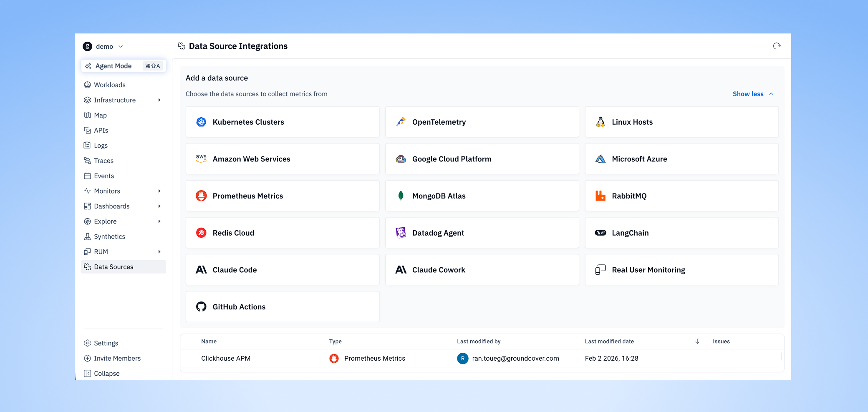Click the GitHub Actions octocat icon
The width and height of the screenshot is (868, 412).
201,306
